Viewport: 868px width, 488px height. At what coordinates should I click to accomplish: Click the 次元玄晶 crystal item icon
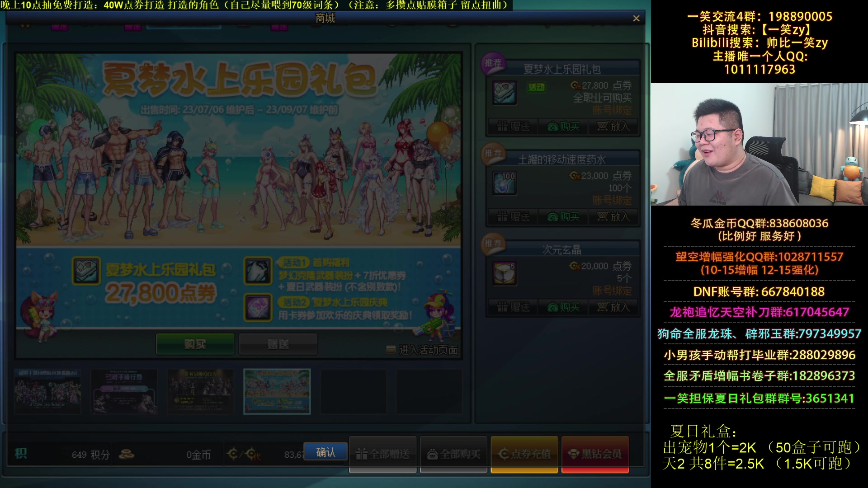tap(505, 273)
